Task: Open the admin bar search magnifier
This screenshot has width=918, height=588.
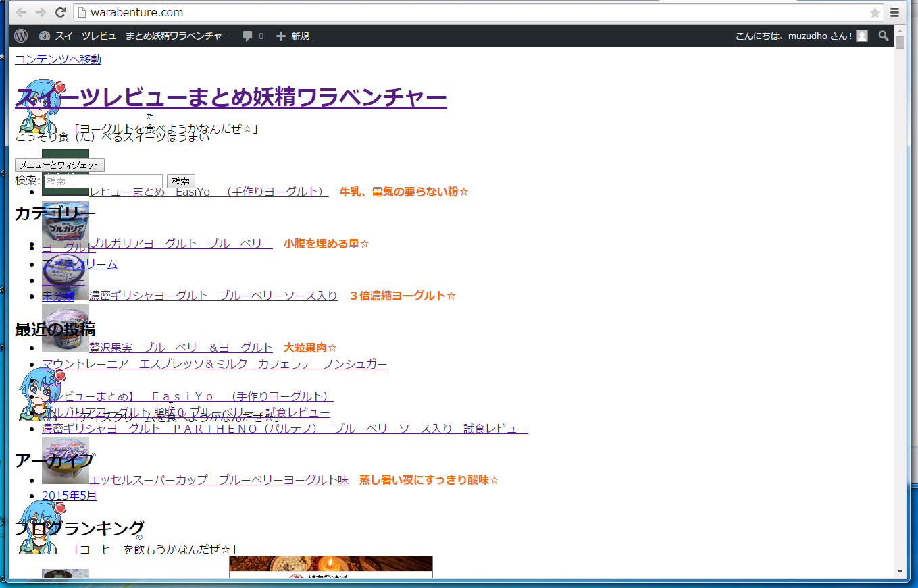Action: (884, 36)
